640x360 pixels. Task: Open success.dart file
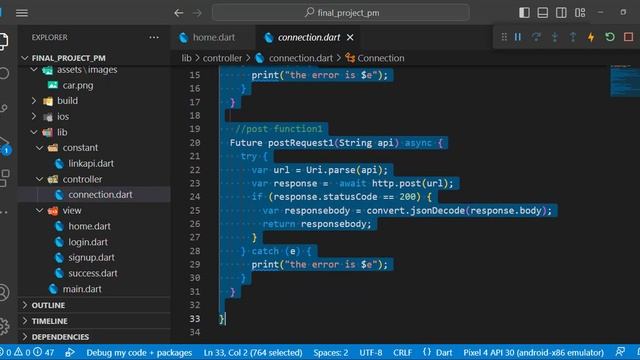93,273
